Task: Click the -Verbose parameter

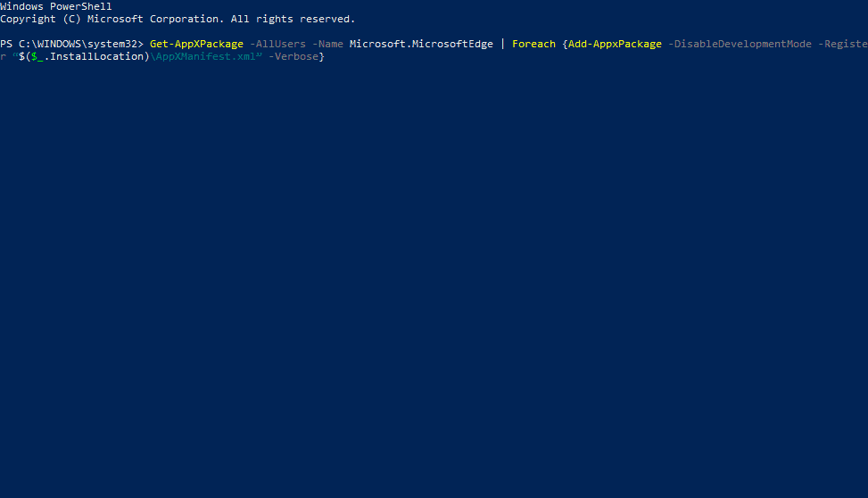Action: [x=293, y=57]
